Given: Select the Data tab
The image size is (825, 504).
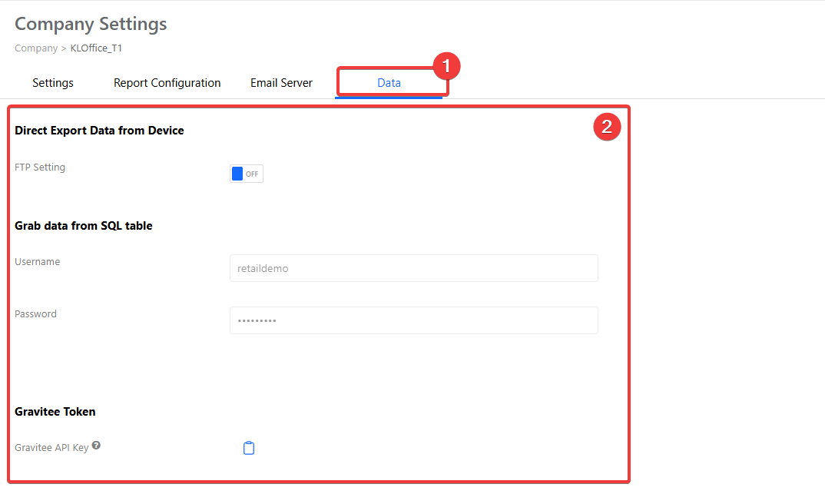Looking at the screenshot, I should (x=389, y=83).
